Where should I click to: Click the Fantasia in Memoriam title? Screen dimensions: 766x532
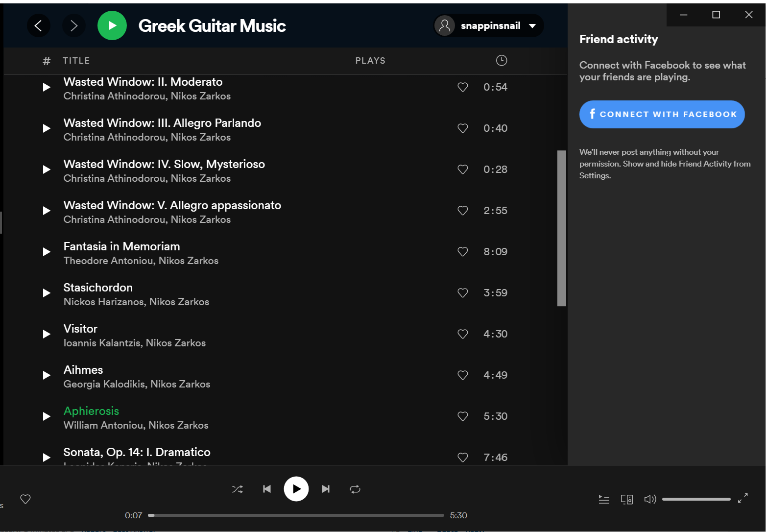122,246
